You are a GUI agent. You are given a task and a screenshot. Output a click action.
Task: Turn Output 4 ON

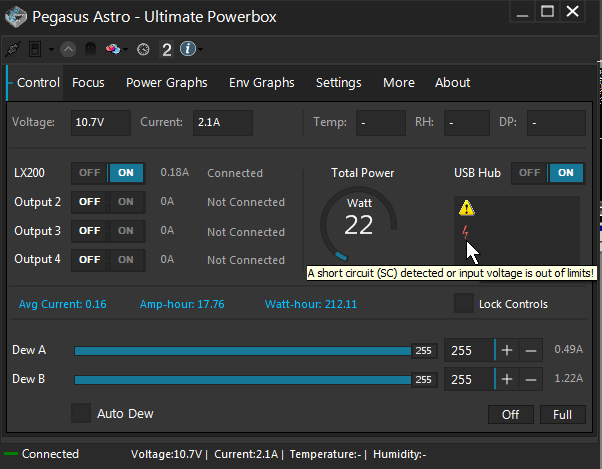tap(126, 260)
